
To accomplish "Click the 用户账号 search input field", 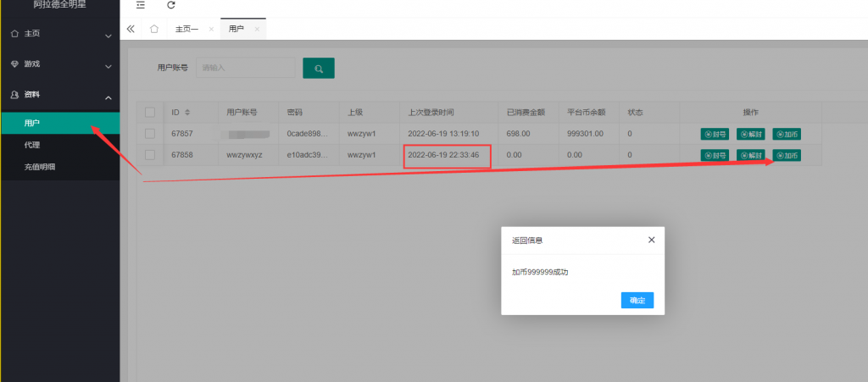I will tap(246, 68).
